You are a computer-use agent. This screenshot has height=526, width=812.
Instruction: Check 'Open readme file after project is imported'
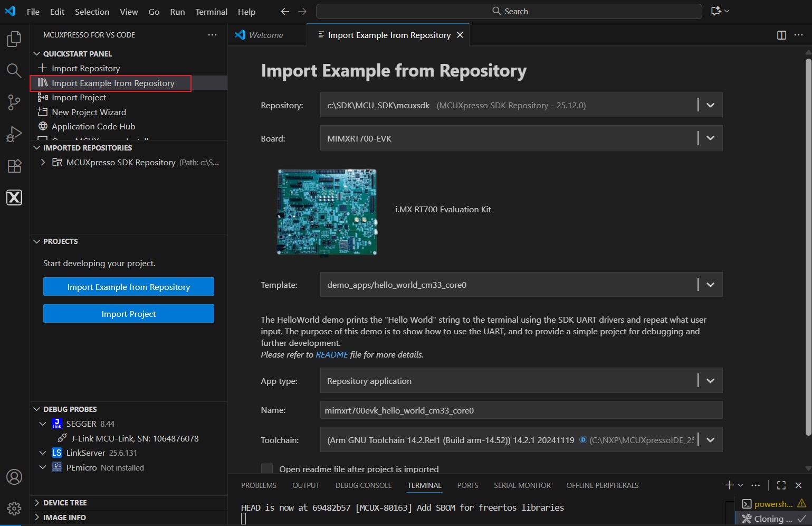267,468
